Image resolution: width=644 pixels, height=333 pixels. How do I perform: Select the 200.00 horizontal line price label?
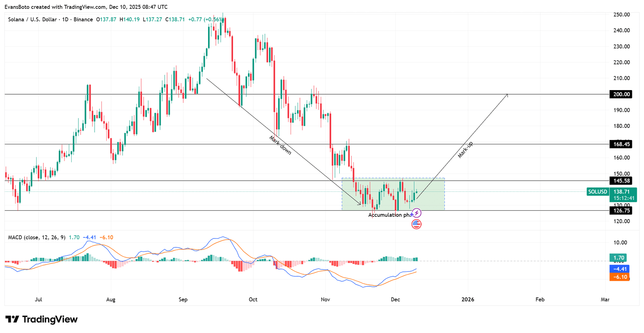621,94
